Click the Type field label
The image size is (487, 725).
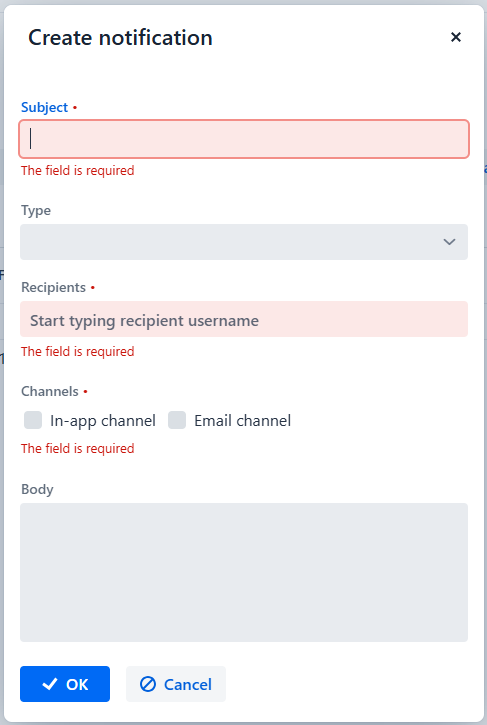[36, 210]
